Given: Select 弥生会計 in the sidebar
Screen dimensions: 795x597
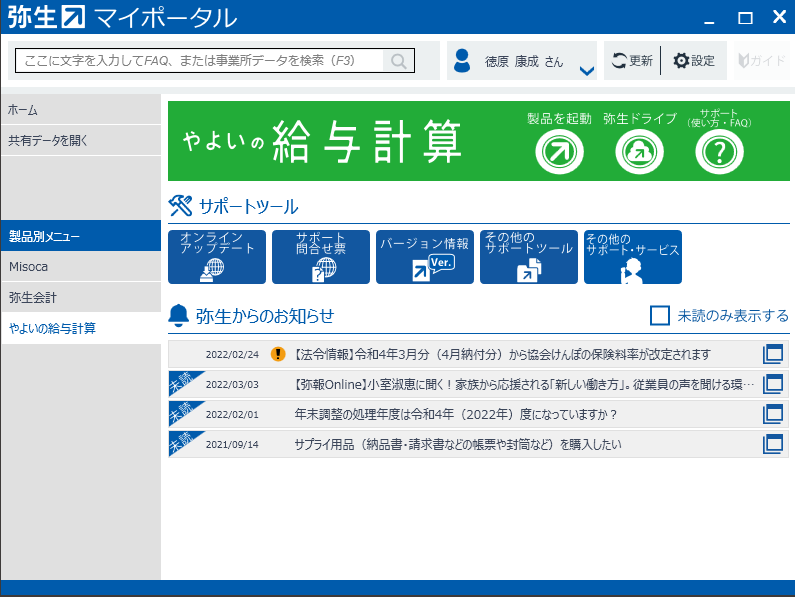Looking at the screenshot, I should click(81, 297).
